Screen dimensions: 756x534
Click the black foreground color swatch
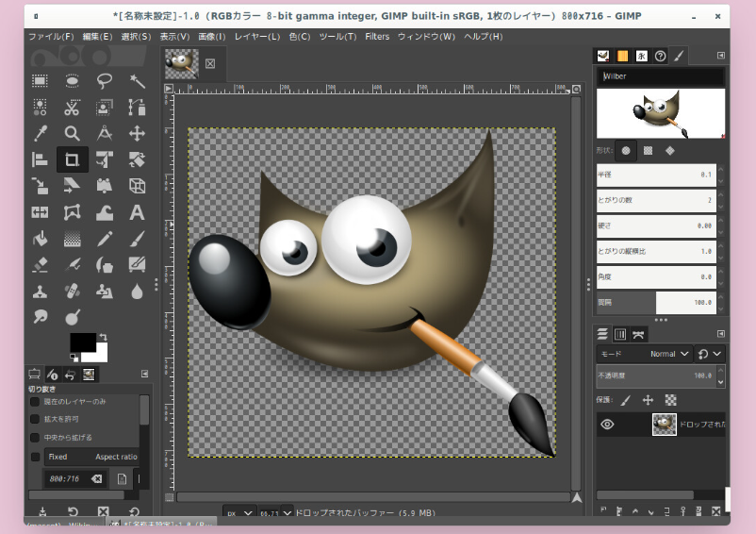tap(82, 342)
